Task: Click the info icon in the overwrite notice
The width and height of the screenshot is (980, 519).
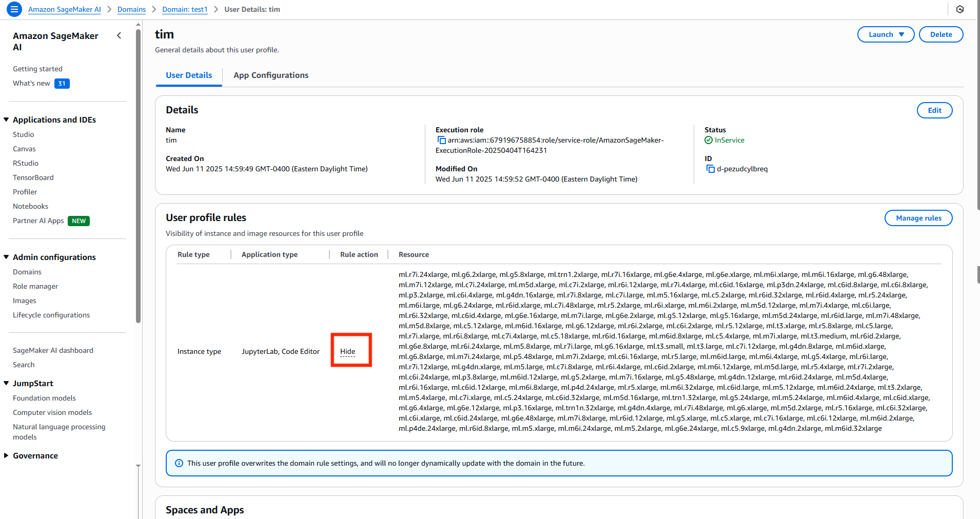Action: coord(179,463)
